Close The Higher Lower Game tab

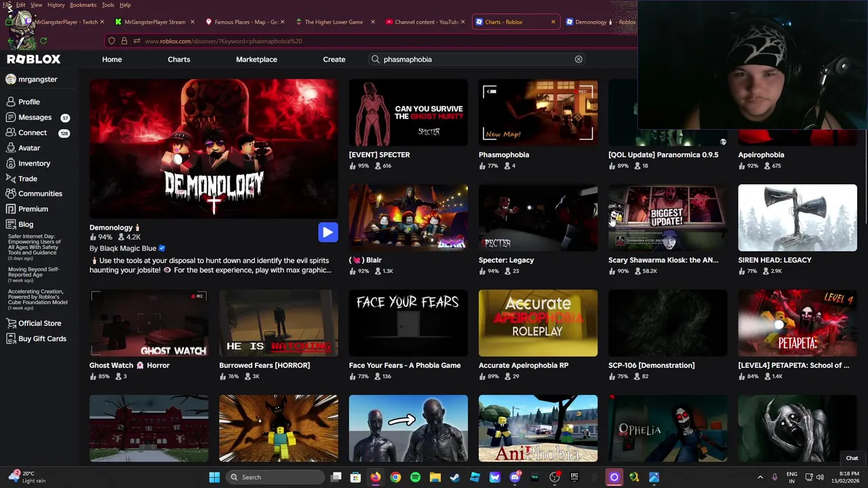click(x=372, y=22)
